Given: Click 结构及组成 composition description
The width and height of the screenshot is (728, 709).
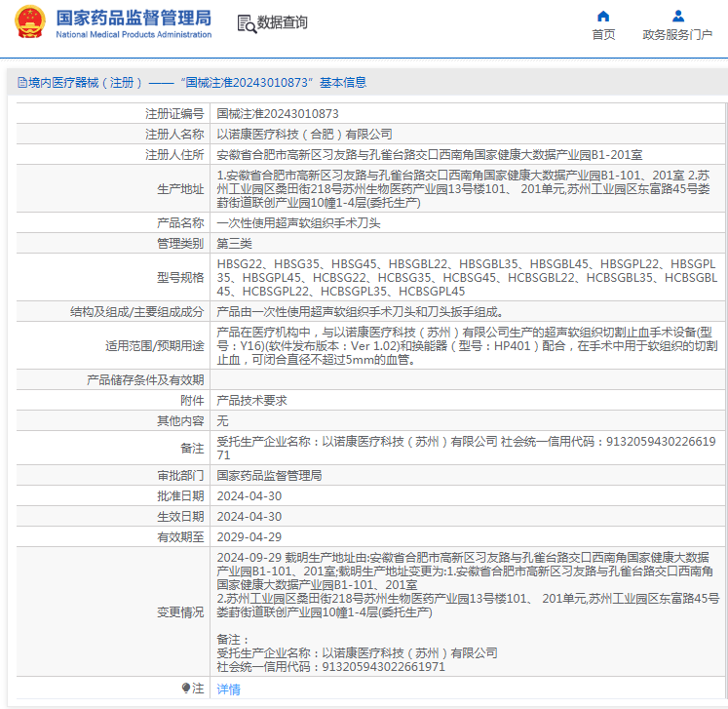Looking at the screenshot, I should tap(361, 312).
